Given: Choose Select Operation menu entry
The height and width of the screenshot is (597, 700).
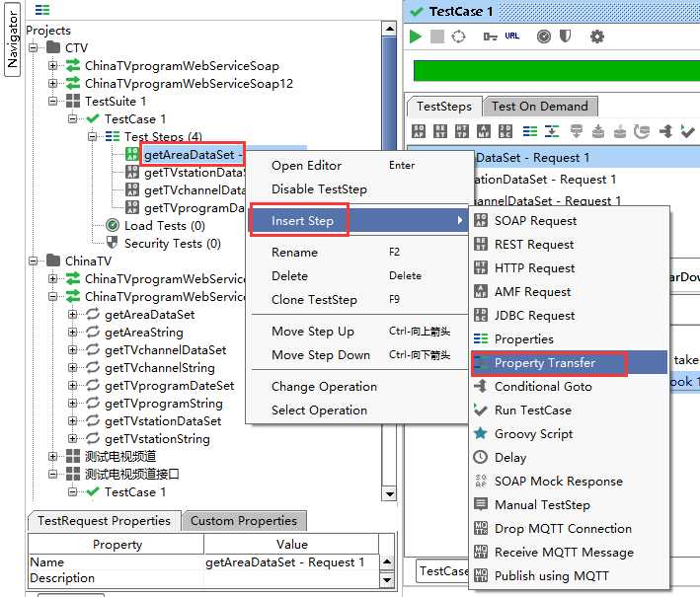Looking at the screenshot, I should tap(359, 410).
